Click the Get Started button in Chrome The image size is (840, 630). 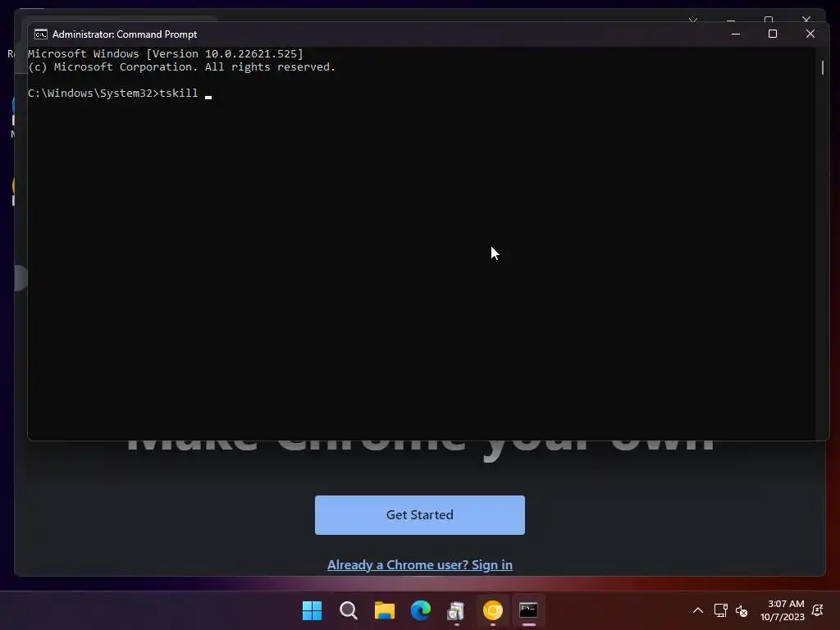419,515
